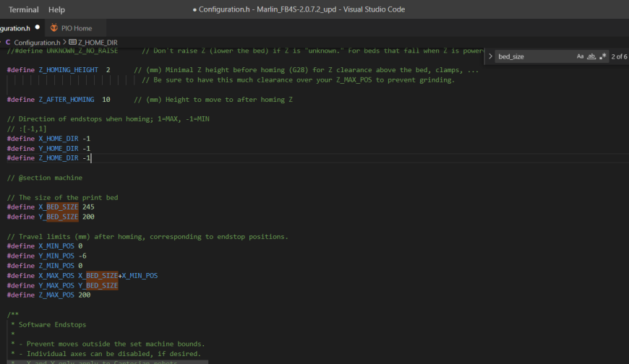Click Z_HOME_DIR in the define line

pos(58,158)
